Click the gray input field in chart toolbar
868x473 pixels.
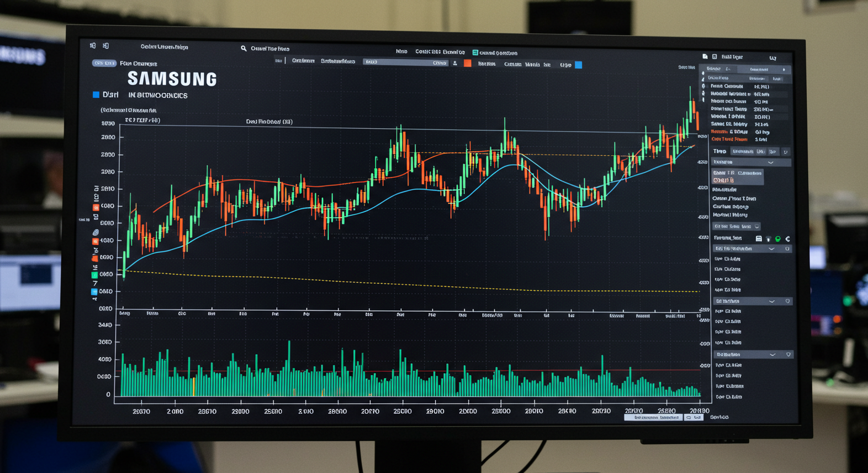click(406, 62)
